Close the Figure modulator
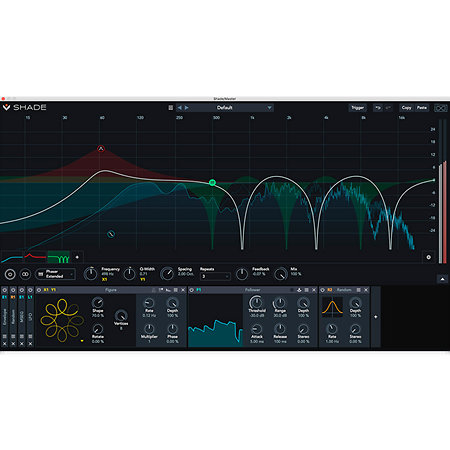This screenshot has height=450, width=450. pyautogui.click(x=183, y=290)
